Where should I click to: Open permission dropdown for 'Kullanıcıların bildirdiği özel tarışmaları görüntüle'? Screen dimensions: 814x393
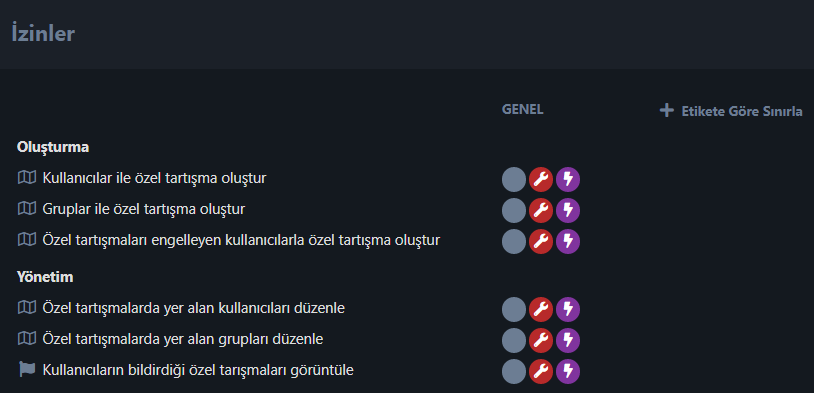click(x=541, y=372)
